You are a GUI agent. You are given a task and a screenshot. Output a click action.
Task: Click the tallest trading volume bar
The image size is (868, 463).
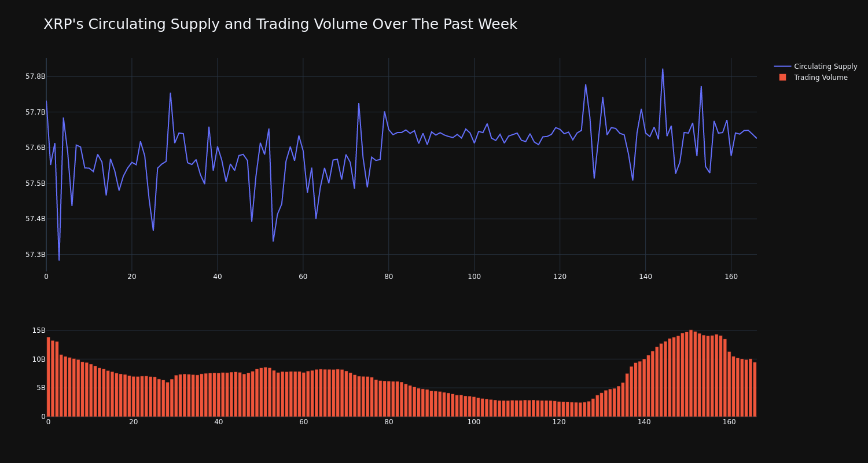[691, 373]
